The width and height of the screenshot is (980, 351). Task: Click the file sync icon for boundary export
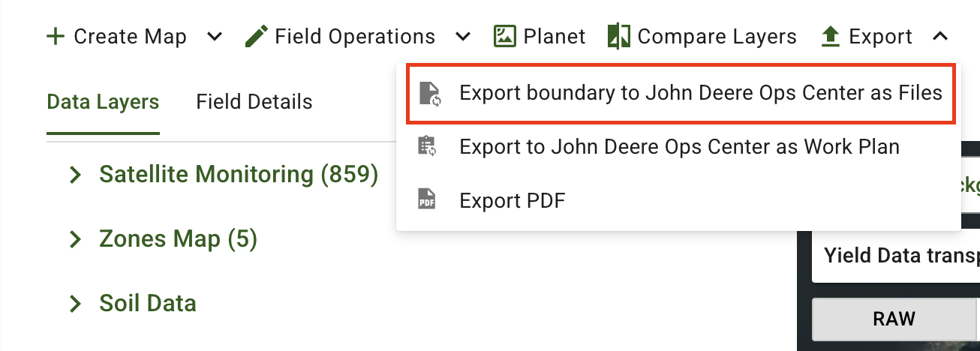point(429,93)
